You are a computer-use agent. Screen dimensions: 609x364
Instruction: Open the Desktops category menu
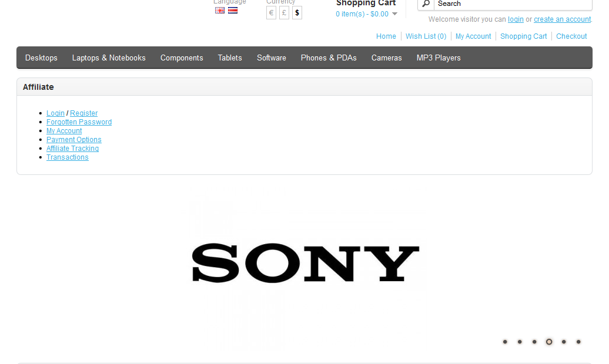(41, 58)
